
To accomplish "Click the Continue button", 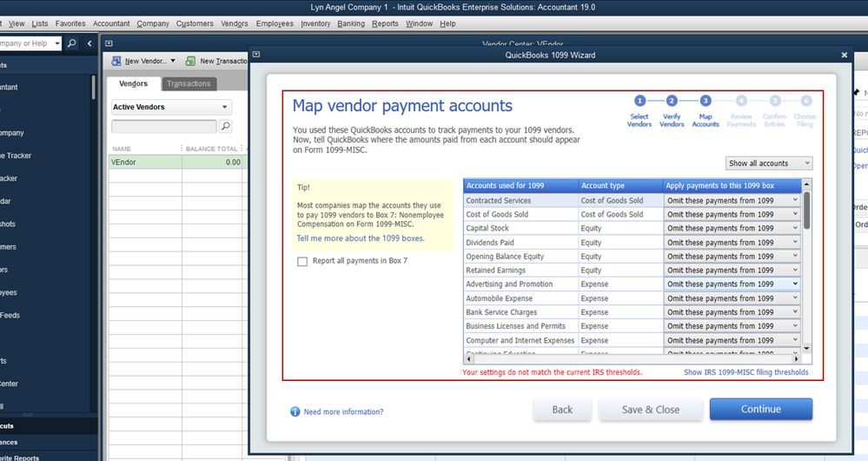I will [761, 409].
